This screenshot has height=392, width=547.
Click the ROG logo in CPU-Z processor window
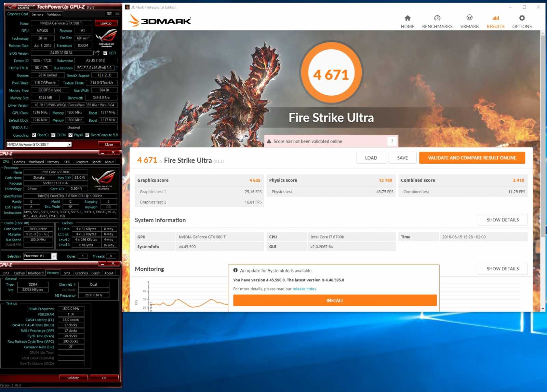click(104, 179)
